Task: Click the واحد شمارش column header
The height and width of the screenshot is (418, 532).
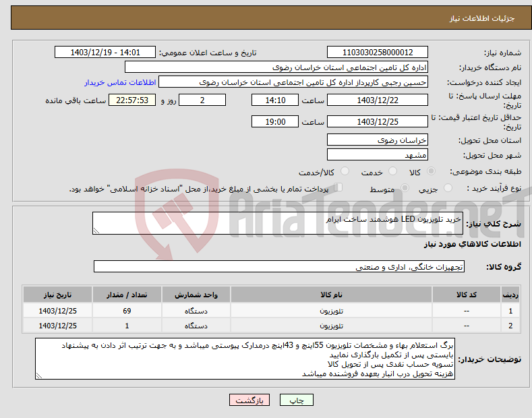Action: 196,295
